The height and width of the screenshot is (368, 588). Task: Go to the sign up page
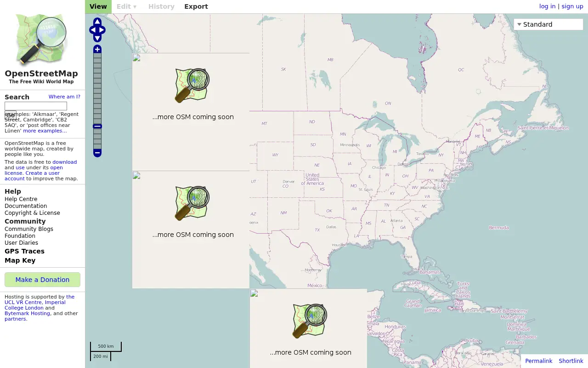tap(572, 6)
